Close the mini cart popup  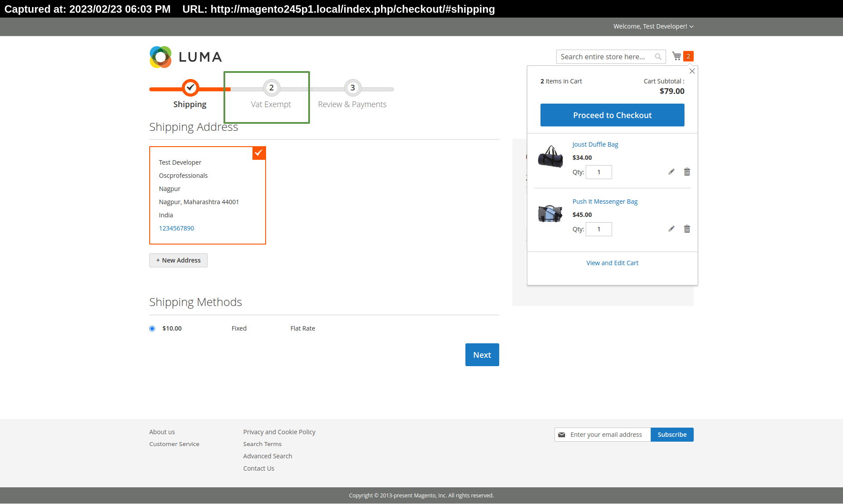pyautogui.click(x=692, y=71)
